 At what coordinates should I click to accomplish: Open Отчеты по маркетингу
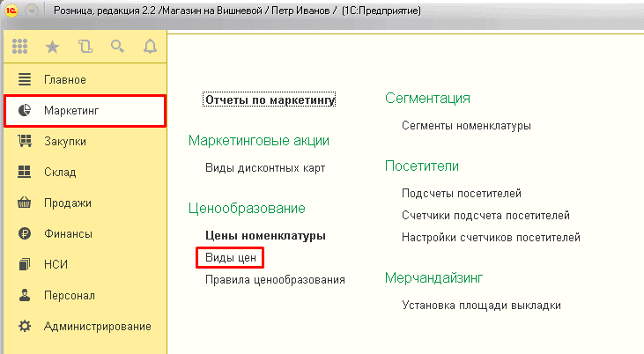pyautogui.click(x=270, y=100)
